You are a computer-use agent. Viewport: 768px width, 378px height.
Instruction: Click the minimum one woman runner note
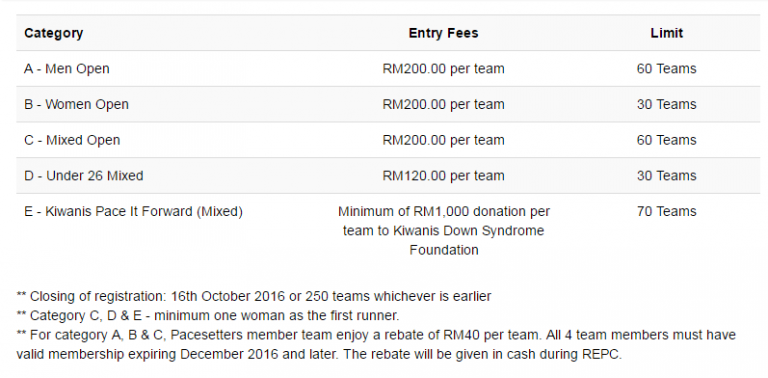point(208,315)
